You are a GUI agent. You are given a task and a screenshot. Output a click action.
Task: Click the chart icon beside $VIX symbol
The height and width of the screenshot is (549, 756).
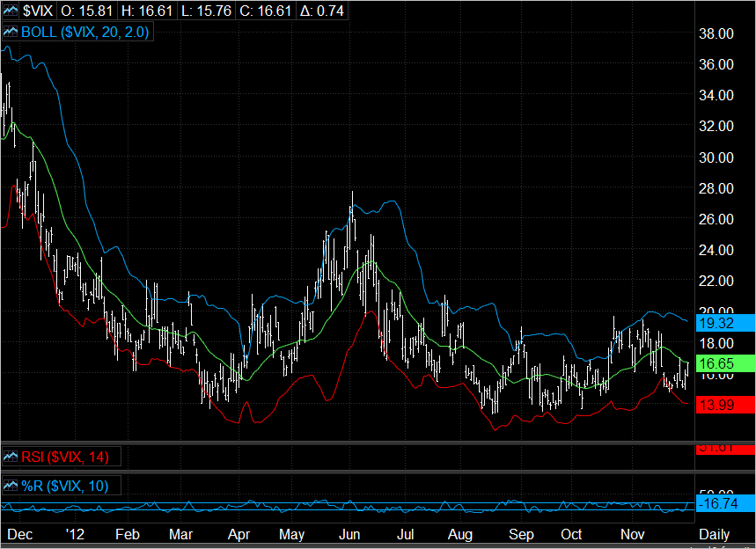coord(11,11)
